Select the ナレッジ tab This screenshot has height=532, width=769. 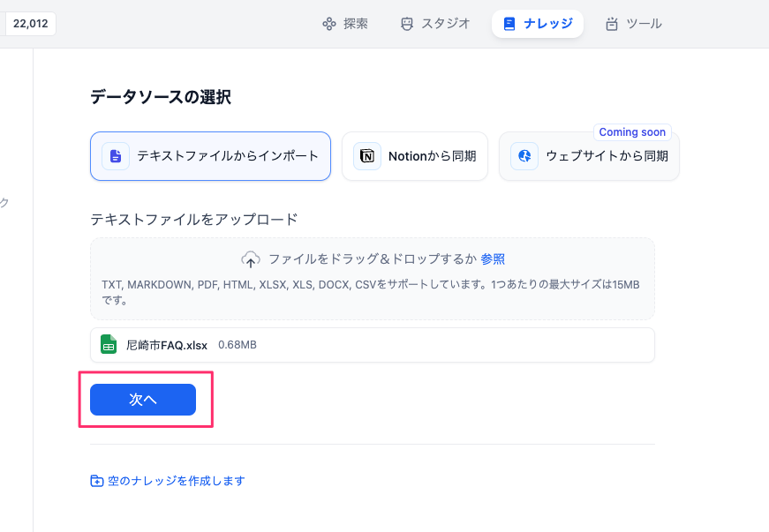(538, 24)
